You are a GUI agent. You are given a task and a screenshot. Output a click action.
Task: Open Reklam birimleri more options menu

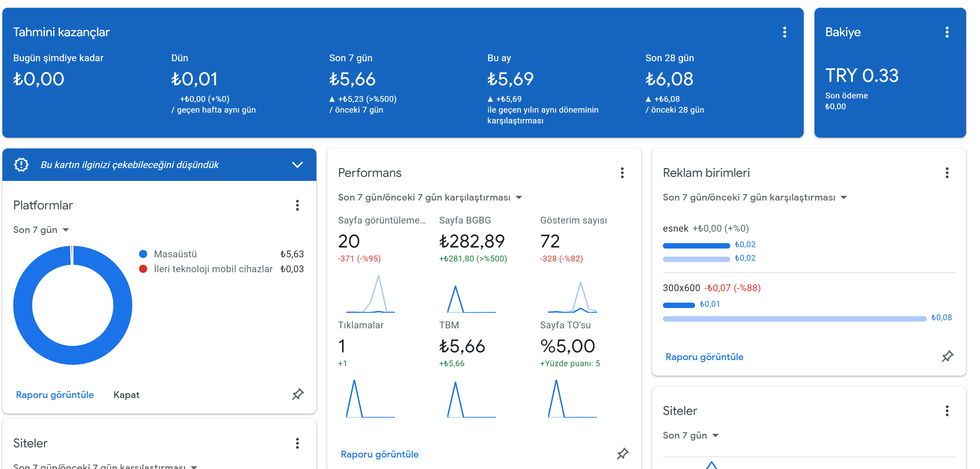(x=946, y=173)
